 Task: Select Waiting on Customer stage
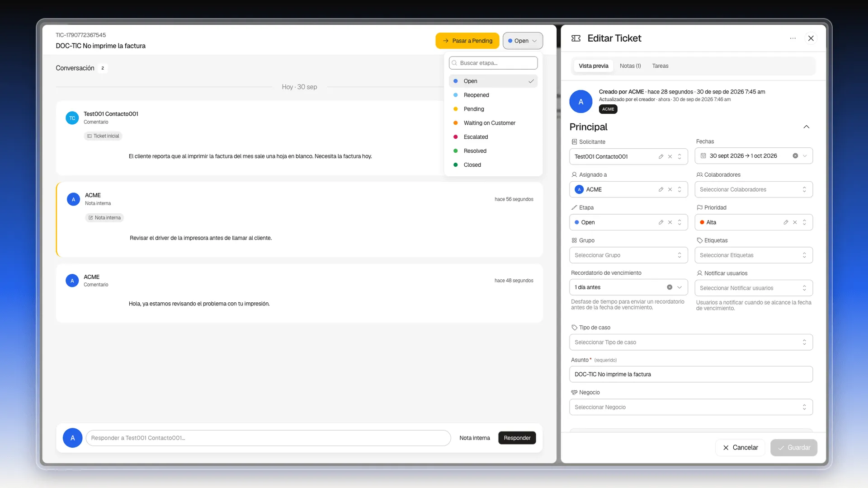pos(493,123)
